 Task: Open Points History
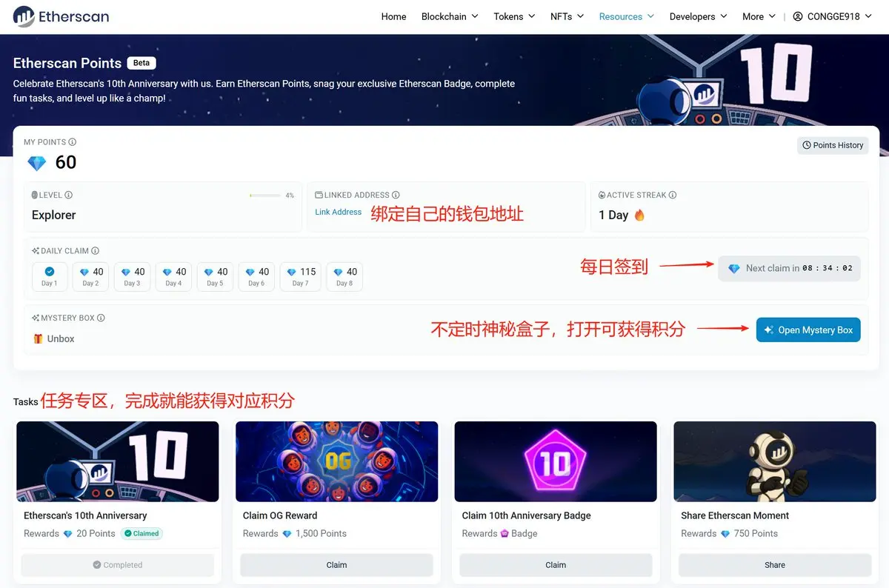click(833, 145)
